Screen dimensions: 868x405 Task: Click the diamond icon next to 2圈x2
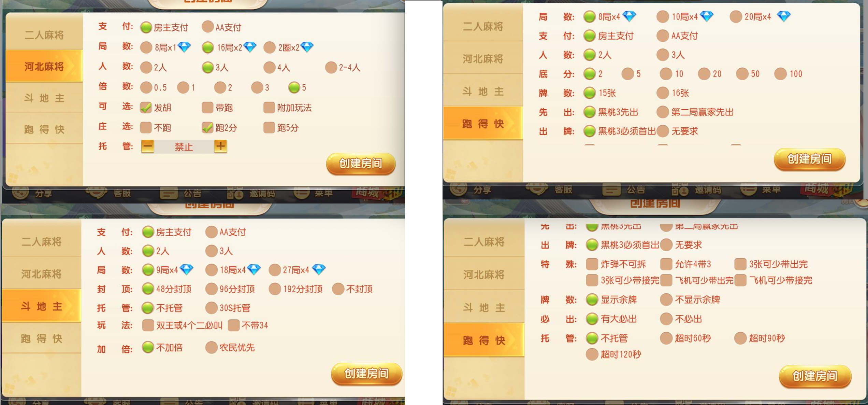click(x=307, y=47)
